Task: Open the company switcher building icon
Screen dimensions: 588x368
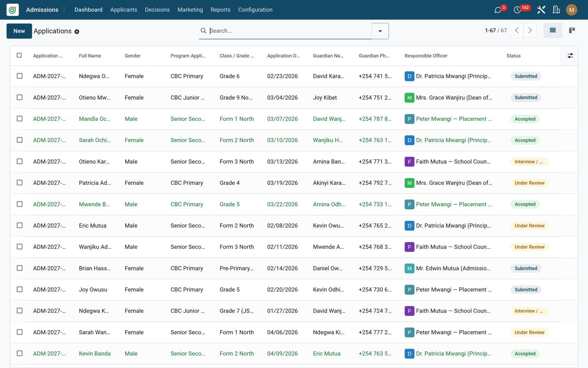Action: tap(556, 10)
